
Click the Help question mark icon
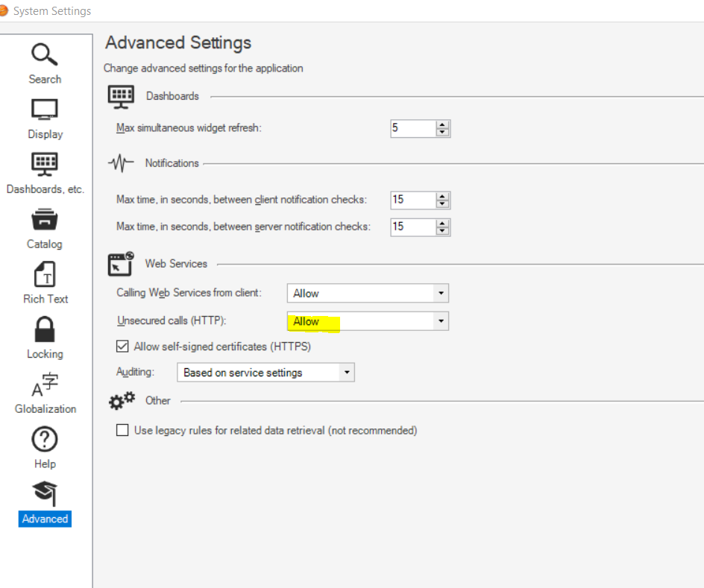point(45,440)
